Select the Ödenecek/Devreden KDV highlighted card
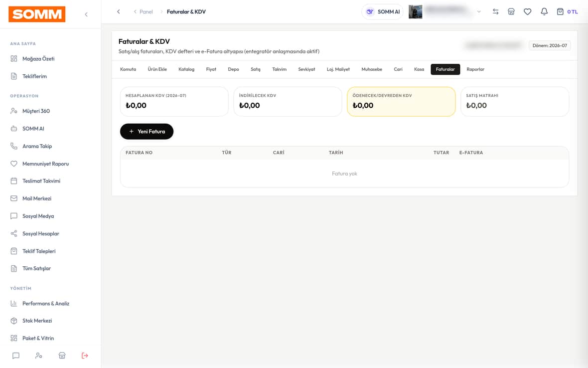The width and height of the screenshot is (588, 368). pyautogui.click(x=401, y=102)
